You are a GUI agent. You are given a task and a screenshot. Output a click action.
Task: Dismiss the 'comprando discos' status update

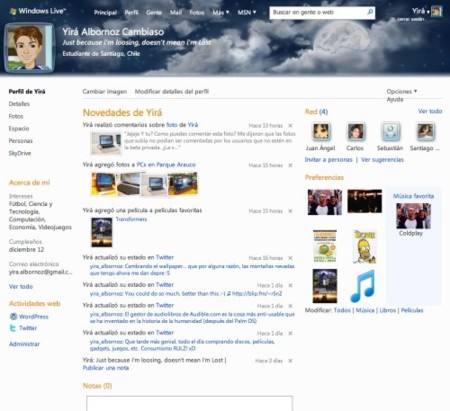[x=290, y=333]
